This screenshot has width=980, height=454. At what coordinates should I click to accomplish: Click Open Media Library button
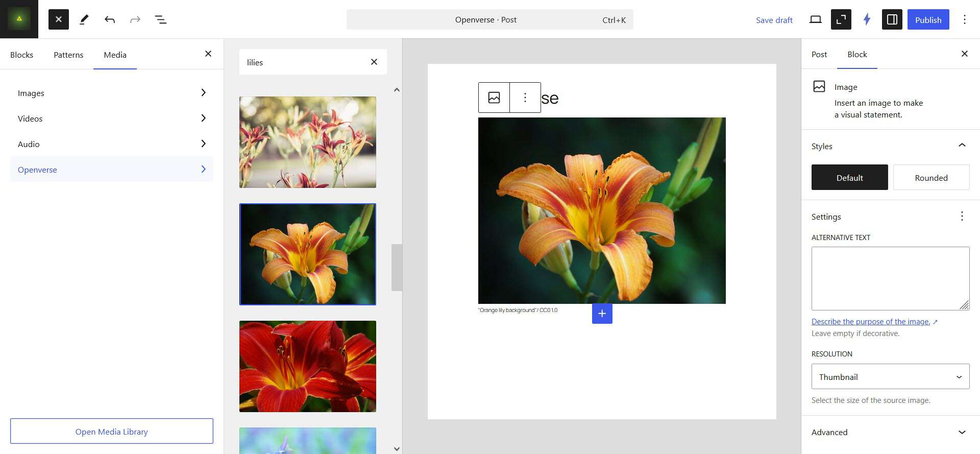tap(112, 431)
